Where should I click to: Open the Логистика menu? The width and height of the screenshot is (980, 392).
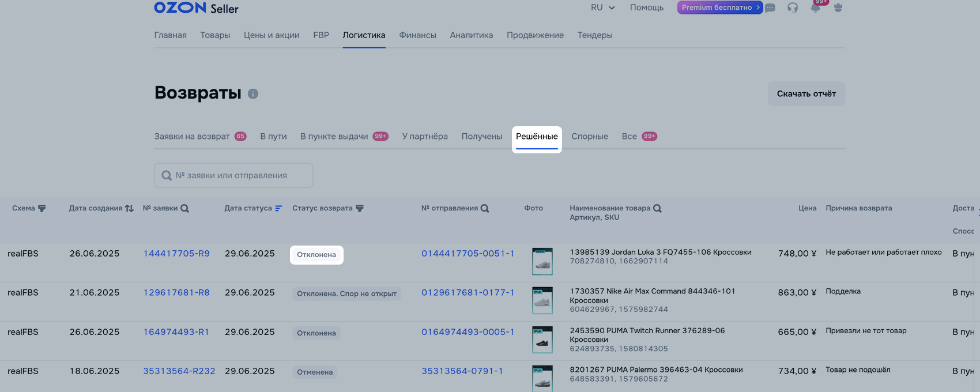[x=364, y=35]
